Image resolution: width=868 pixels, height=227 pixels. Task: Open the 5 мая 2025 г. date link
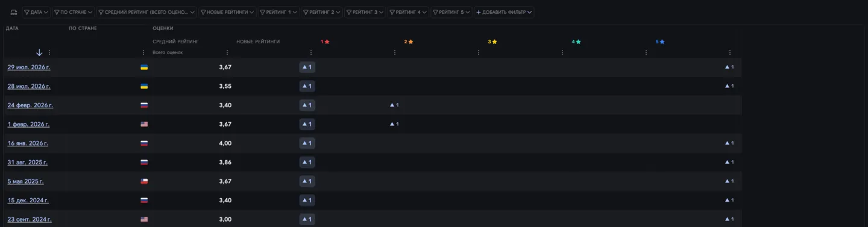click(25, 181)
